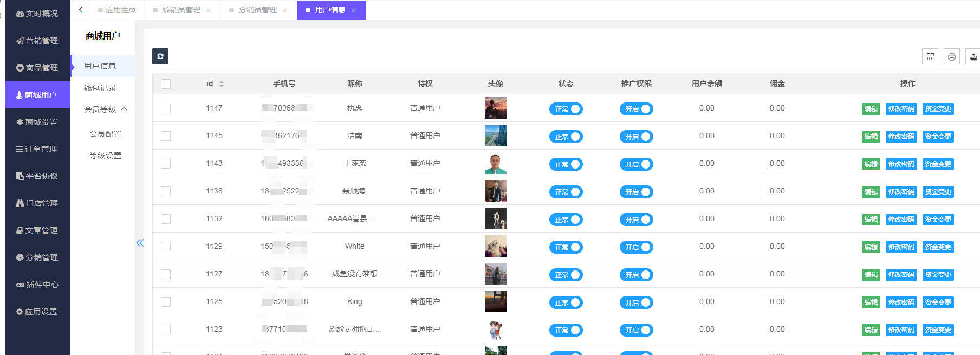Open 订单管理 in sidebar

[x=37, y=149]
